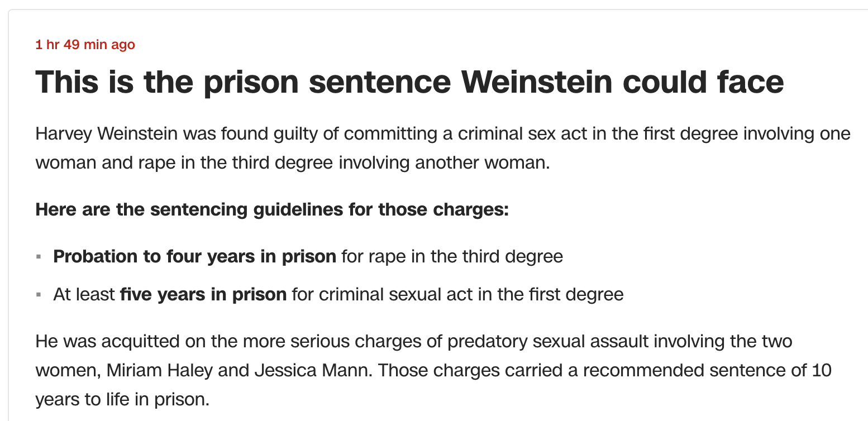The image size is (868, 421).
Task: Click the bullet marker before 'At least five years'
Action: click(x=39, y=294)
